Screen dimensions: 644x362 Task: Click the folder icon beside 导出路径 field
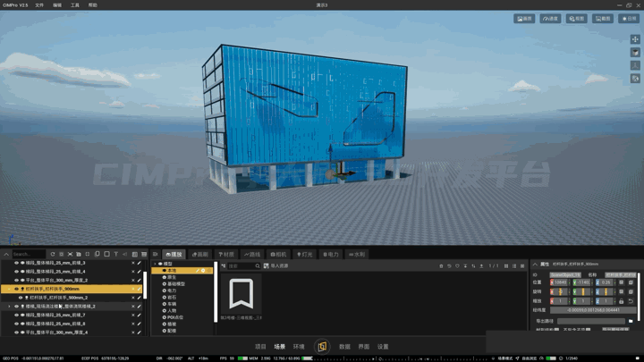pos(631,321)
